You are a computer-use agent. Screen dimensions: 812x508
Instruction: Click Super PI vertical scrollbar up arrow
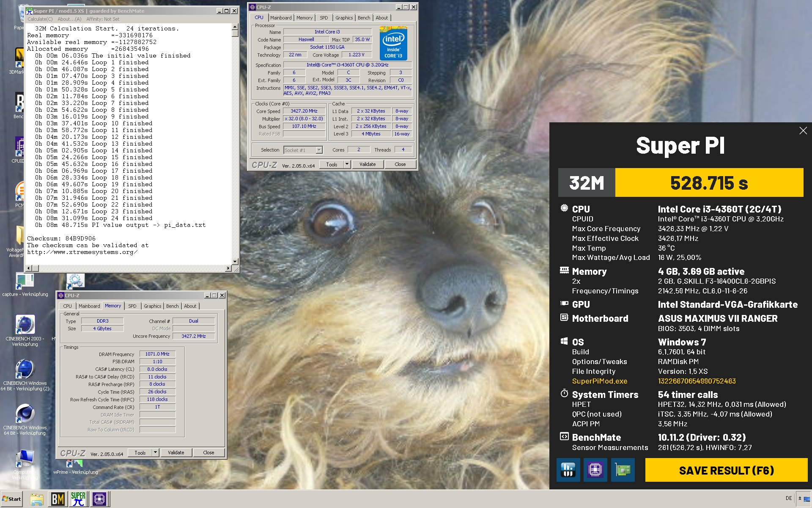coord(235,27)
